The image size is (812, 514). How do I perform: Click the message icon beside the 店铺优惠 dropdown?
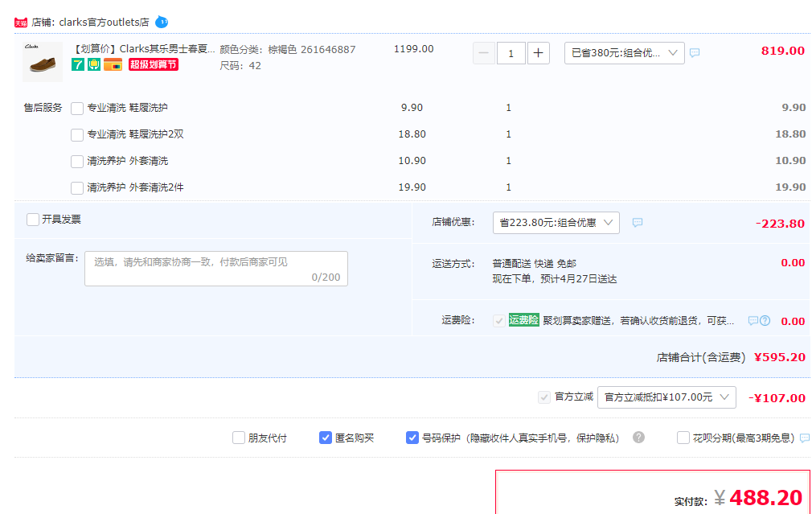click(x=638, y=222)
